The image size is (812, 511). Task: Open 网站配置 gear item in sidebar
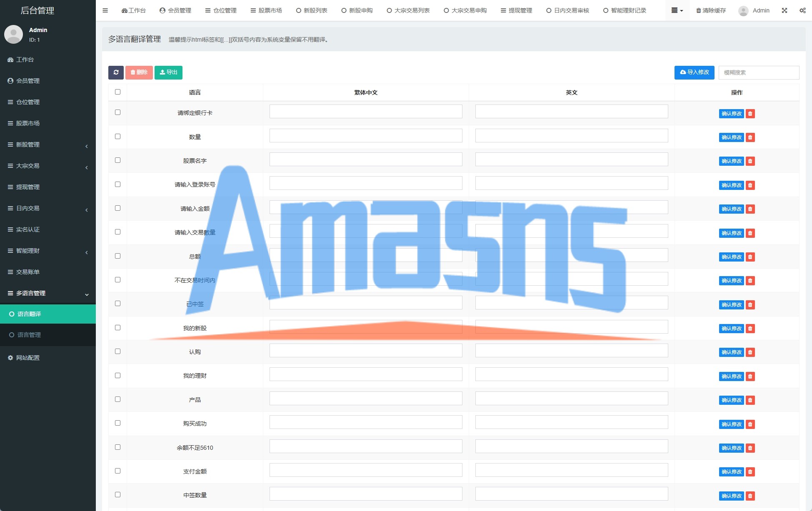tap(48, 358)
